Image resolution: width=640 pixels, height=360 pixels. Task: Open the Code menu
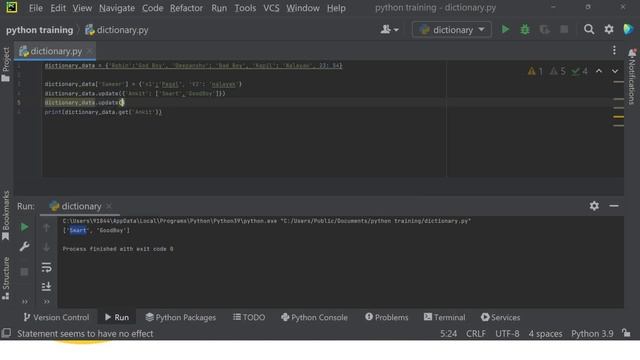[x=153, y=8]
